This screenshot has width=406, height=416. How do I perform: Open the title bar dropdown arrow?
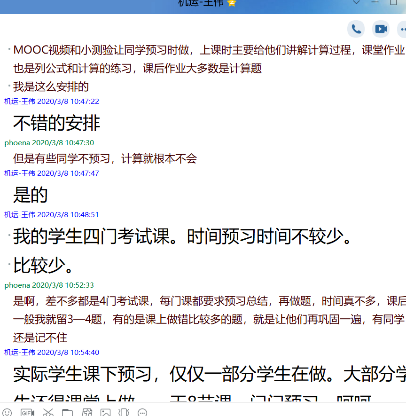(356, 2)
